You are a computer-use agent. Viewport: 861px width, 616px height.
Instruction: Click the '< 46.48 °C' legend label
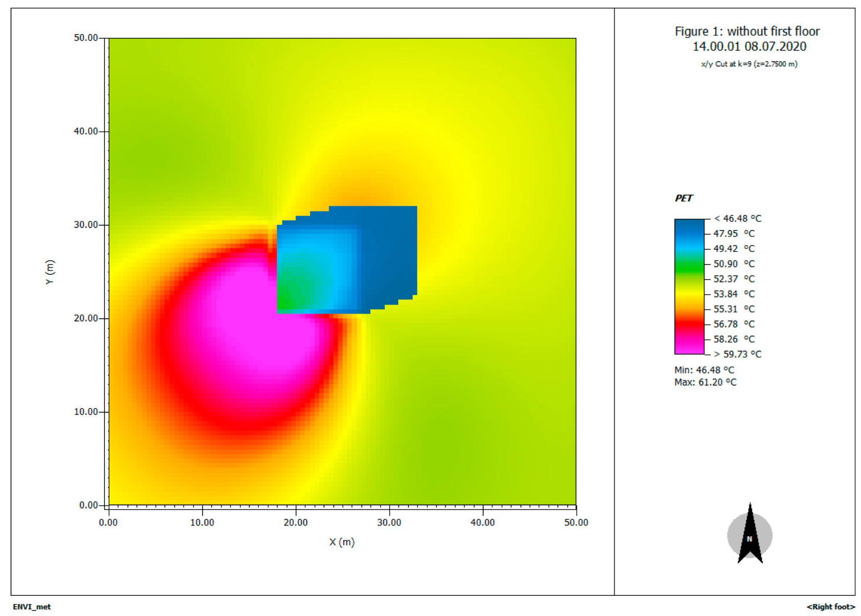[737, 218]
